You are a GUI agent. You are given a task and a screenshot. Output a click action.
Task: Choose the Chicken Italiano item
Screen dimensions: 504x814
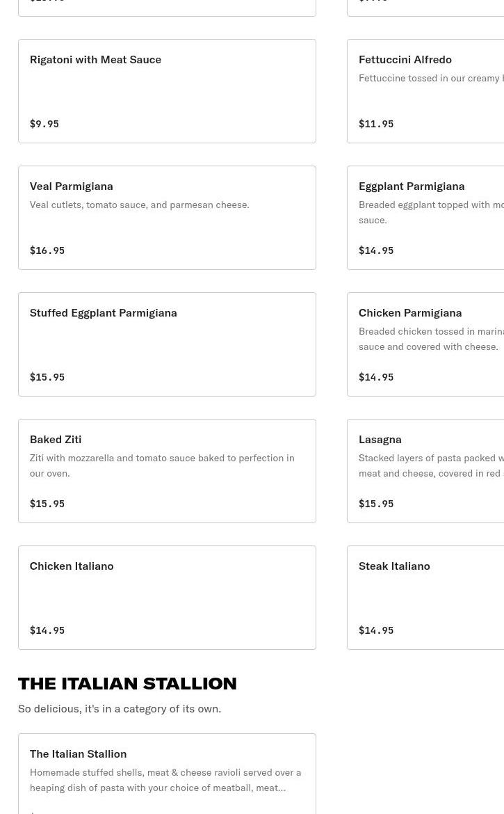167,598
